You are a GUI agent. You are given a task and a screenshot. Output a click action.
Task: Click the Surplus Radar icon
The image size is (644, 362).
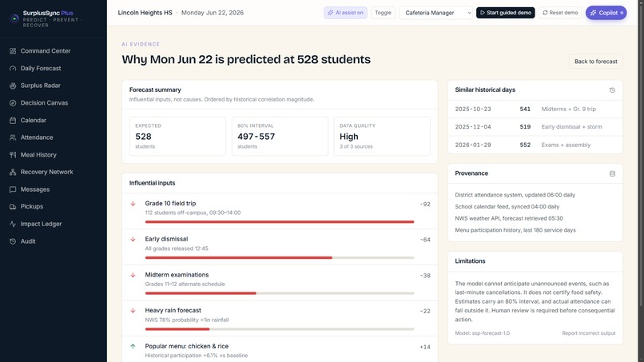point(13,86)
